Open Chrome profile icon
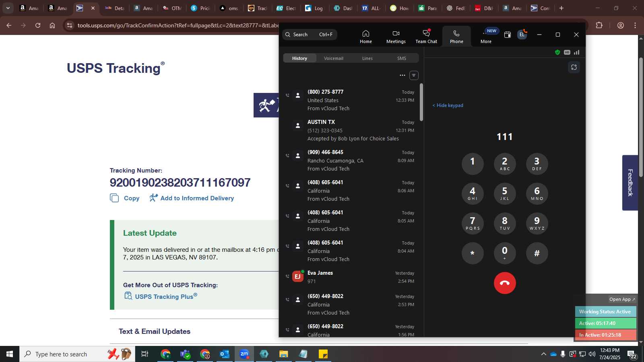 621,25
